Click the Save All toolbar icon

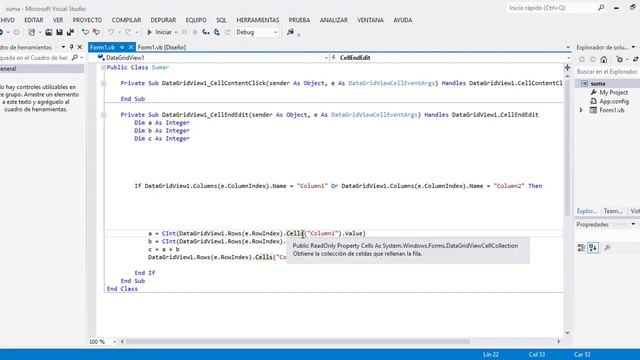[70, 32]
